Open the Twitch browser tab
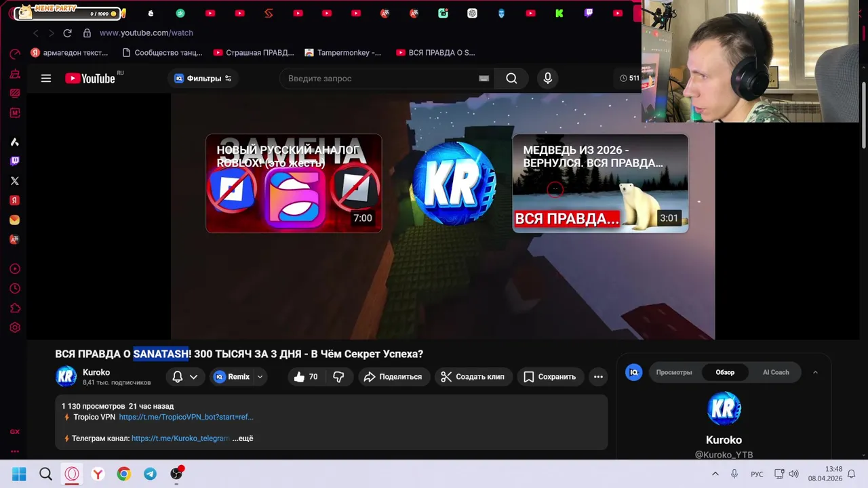 point(588,13)
